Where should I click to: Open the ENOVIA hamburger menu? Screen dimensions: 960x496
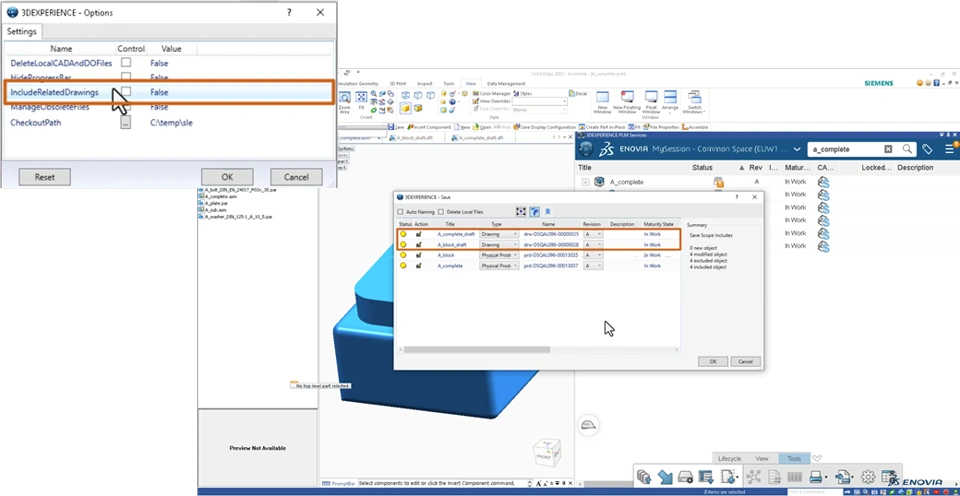[x=950, y=149]
